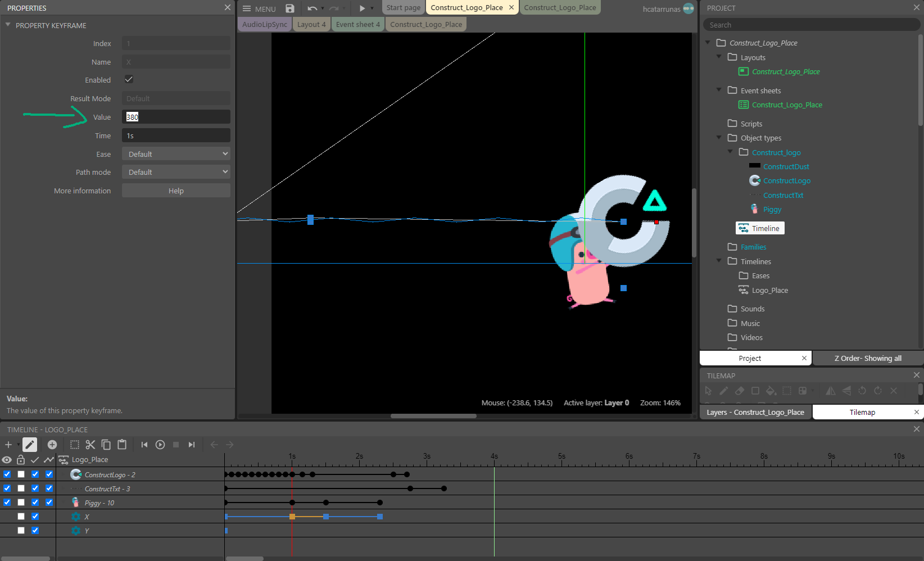The width and height of the screenshot is (924, 561).
Task: Toggle curve checkbox for ConstructTxt - 3 track
Action: pos(49,488)
